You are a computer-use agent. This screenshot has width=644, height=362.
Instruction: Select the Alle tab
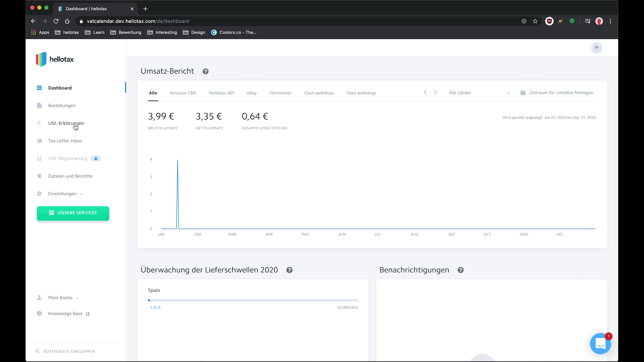153,93
